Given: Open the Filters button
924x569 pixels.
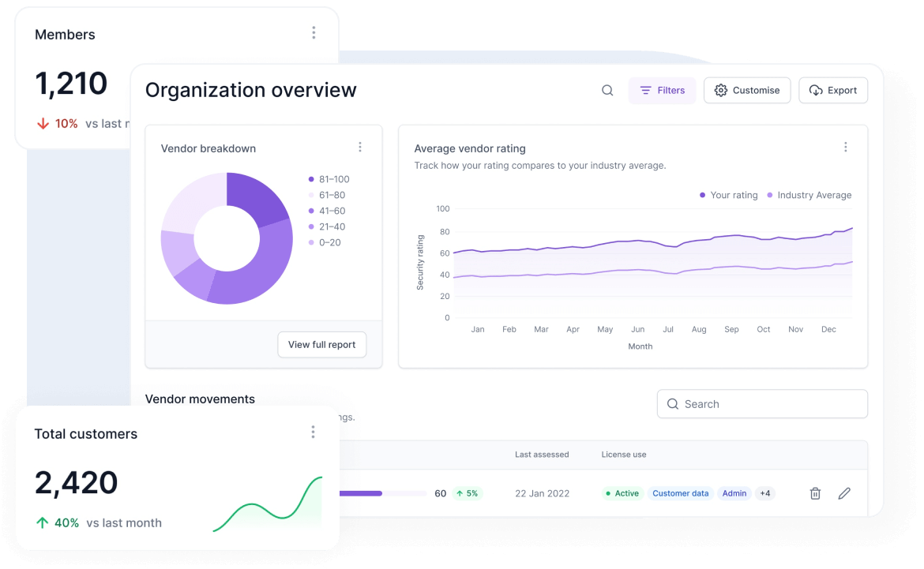Looking at the screenshot, I should tap(662, 90).
